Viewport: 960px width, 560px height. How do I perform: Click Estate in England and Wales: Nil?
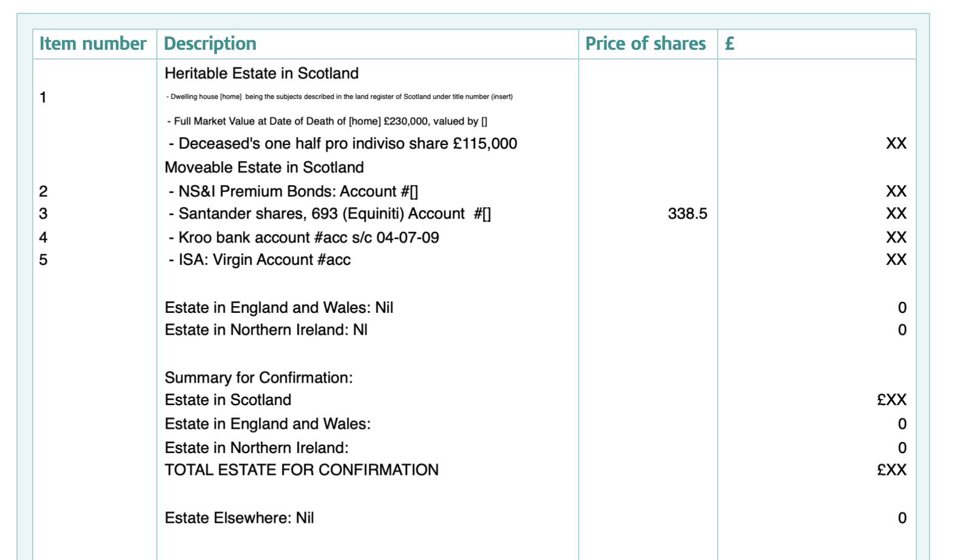[279, 308]
